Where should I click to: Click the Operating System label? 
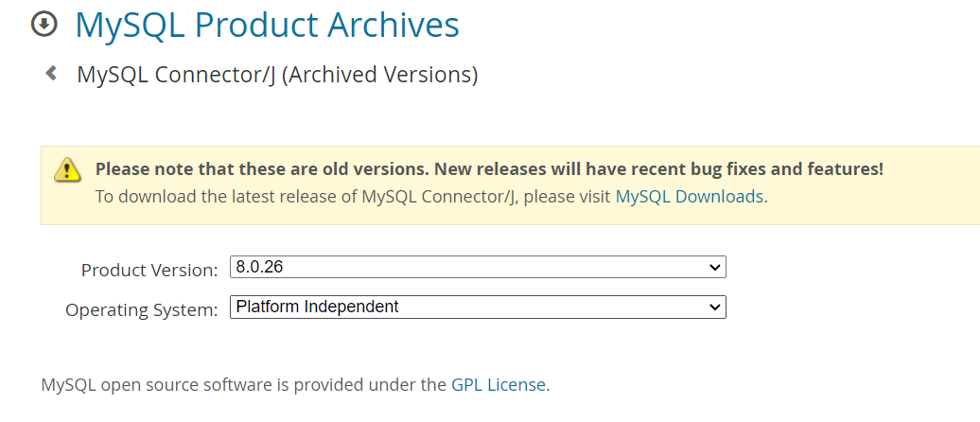tap(142, 309)
